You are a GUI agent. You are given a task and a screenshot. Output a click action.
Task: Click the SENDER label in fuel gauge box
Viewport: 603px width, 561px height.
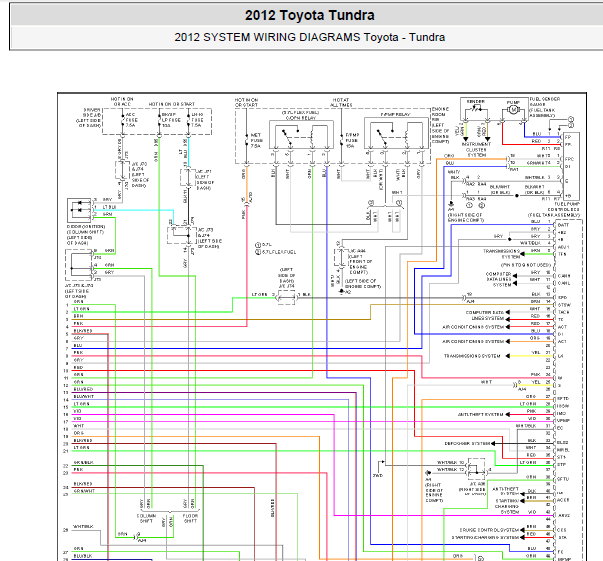coord(475,102)
